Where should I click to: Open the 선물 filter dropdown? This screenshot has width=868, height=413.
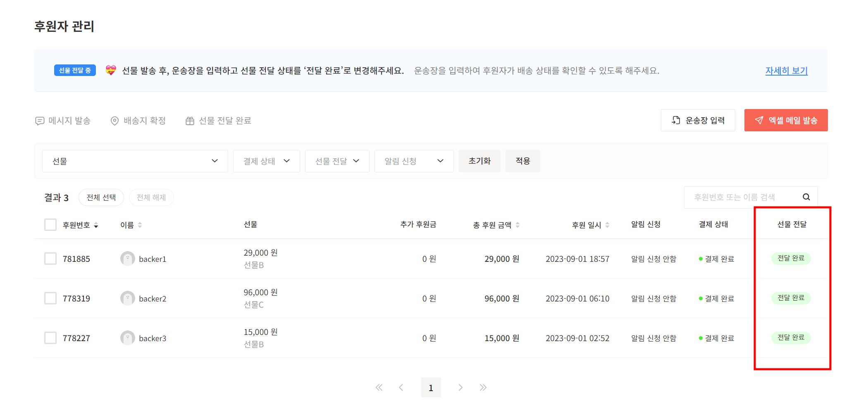pos(135,161)
